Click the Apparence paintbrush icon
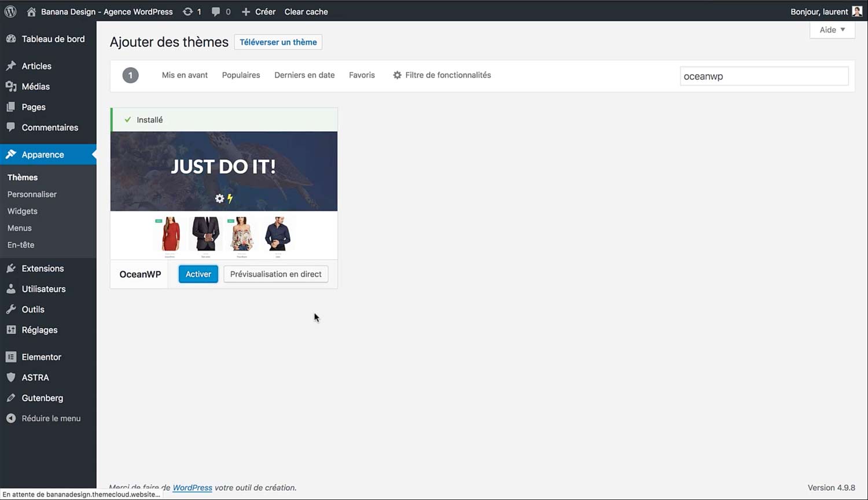 pyautogui.click(x=11, y=155)
